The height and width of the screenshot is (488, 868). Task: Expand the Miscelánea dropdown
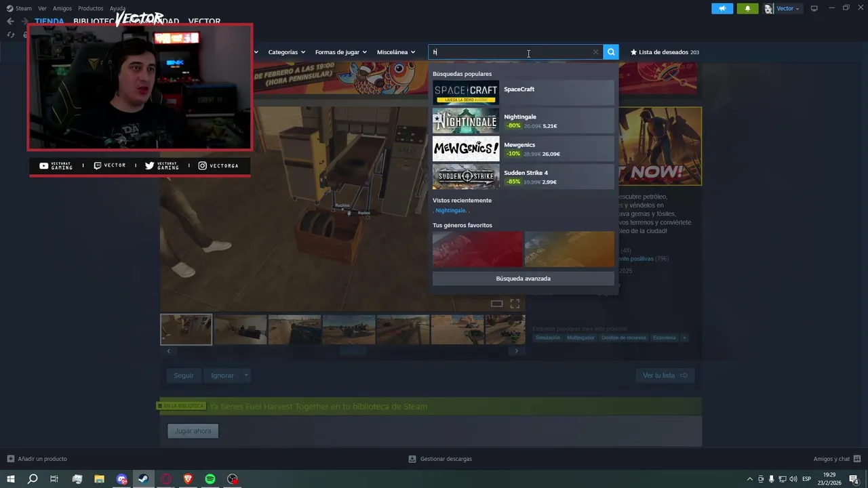pos(396,52)
